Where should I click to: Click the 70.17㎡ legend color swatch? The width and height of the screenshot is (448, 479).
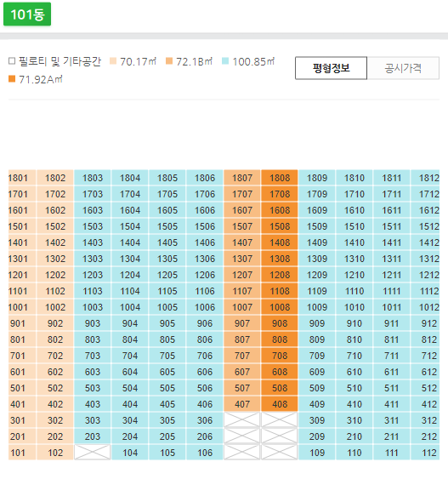pos(113,61)
